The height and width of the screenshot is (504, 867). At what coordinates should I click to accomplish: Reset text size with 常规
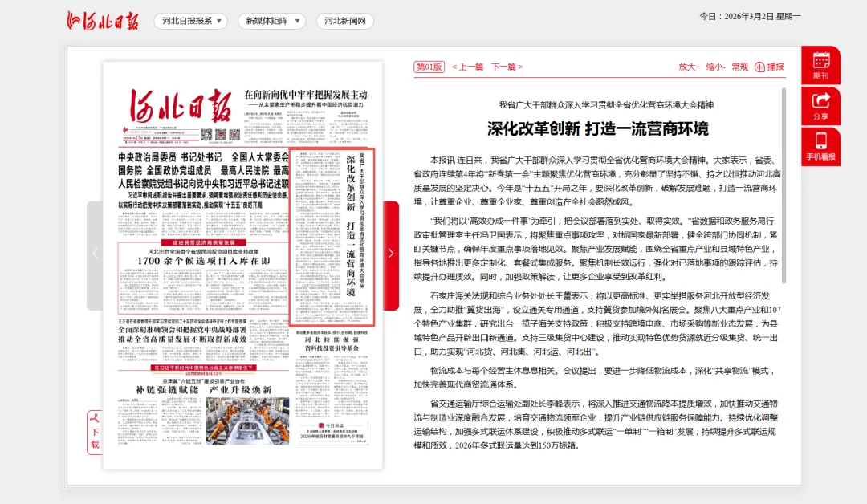[740, 67]
